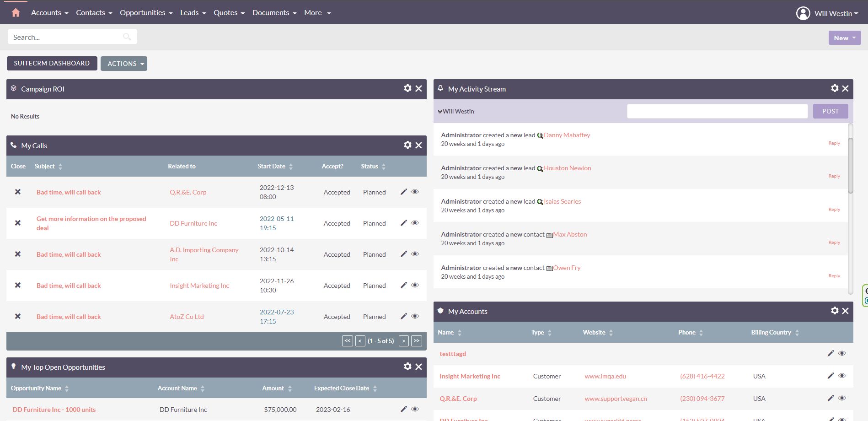Click the search magnifier icon

127,37
